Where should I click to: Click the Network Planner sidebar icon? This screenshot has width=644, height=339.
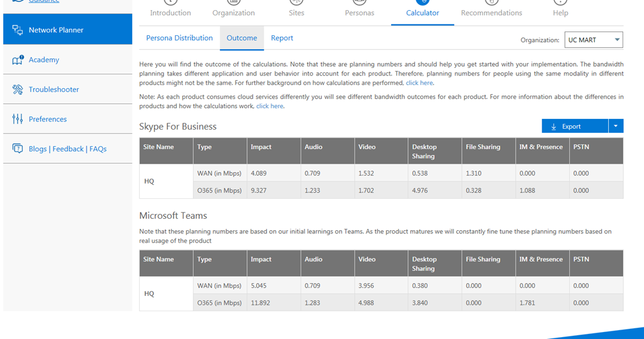click(18, 30)
